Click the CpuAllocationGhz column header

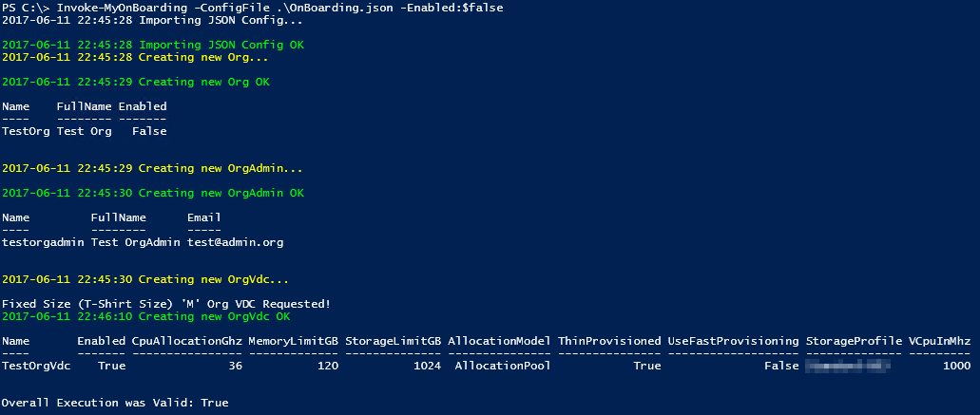pos(186,341)
